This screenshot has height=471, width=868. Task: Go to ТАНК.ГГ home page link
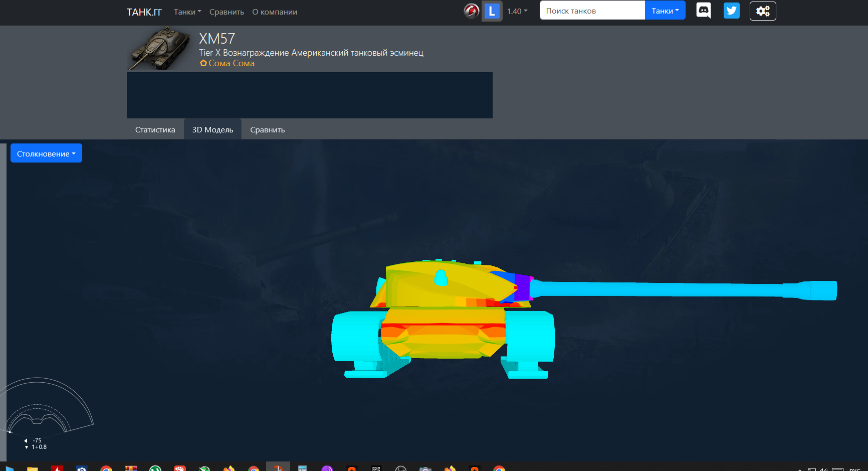[x=144, y=12]
